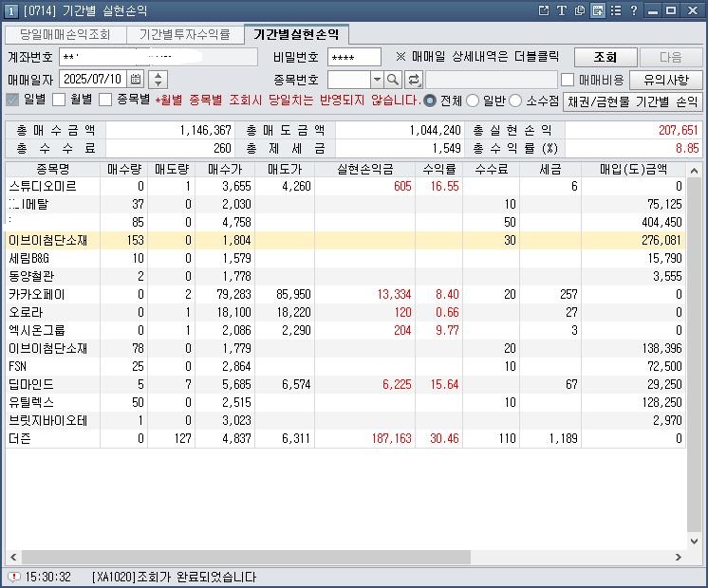Expand the 종목번호 dropdown arrow
Viewport: 708px width, 588px height.
point(377,80)
